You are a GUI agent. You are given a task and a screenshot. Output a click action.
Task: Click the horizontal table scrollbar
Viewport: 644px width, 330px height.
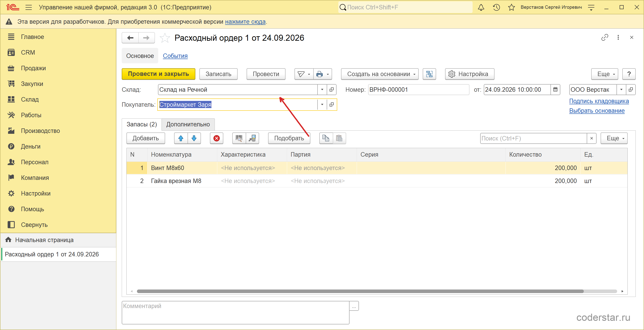point(360,291)
